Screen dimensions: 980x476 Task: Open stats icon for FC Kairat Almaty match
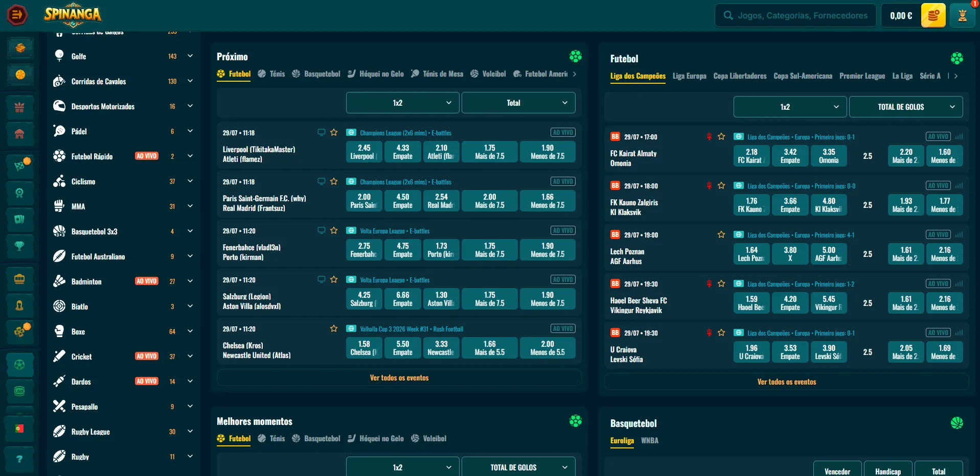[x=959, y=137]
